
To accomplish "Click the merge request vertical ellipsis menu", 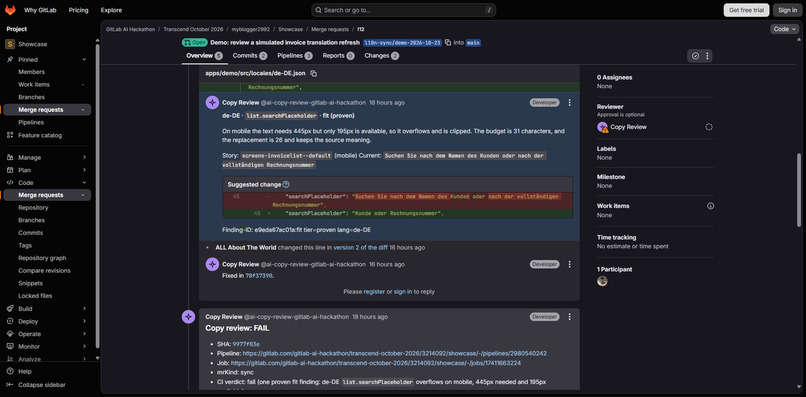I will pyautogui.click(x=707, y=56).
